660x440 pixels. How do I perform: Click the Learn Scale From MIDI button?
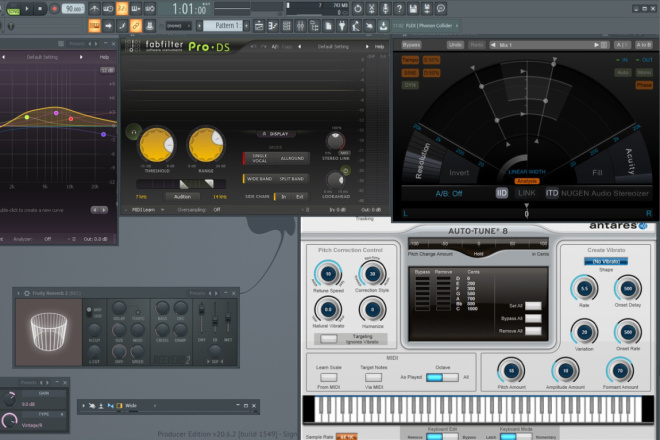[x=328, y=377]
